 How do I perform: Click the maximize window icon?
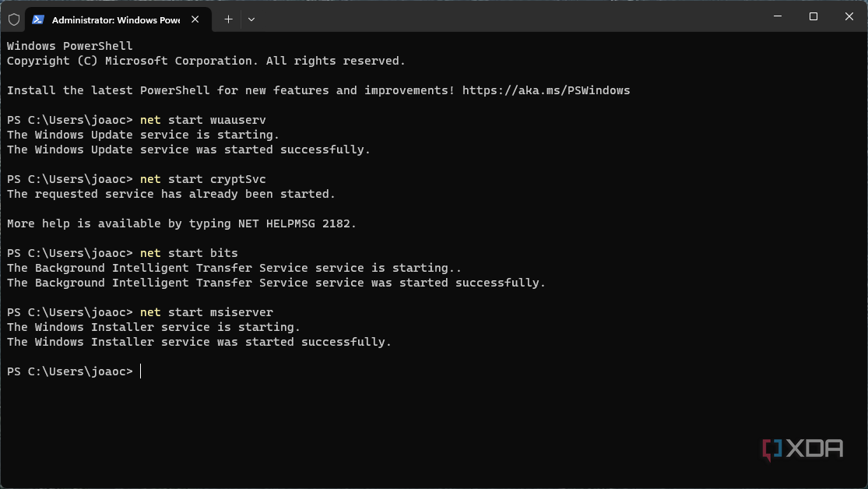click(812, 16)
